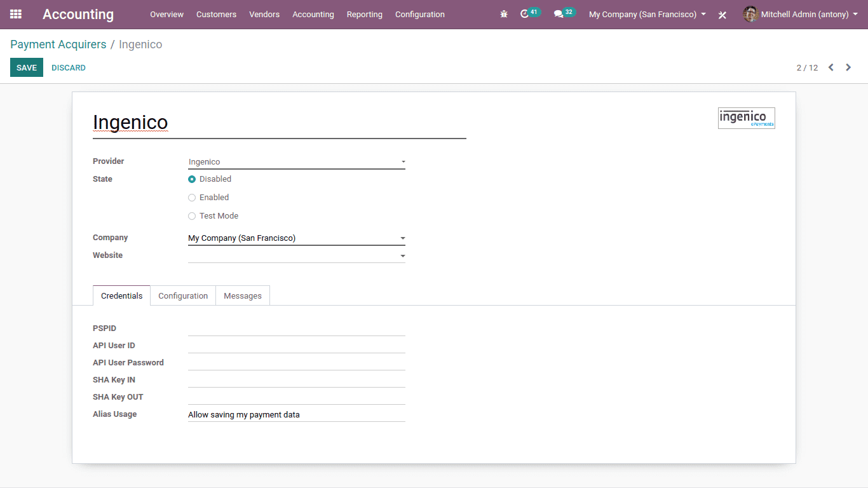Open the Reporting menu

(x=365, y=14)
